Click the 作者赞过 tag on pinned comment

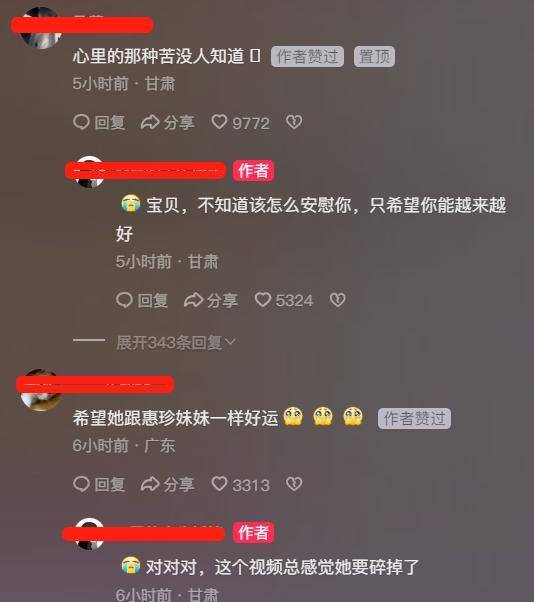(307, 57)
